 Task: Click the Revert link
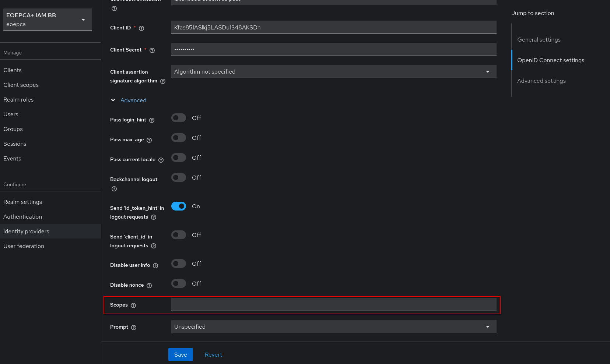point(213,354)
